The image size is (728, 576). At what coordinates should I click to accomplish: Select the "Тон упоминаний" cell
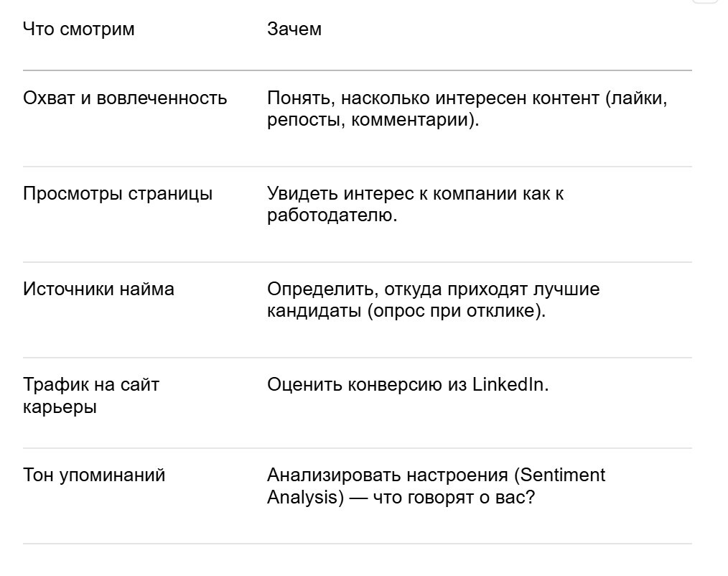94,475
